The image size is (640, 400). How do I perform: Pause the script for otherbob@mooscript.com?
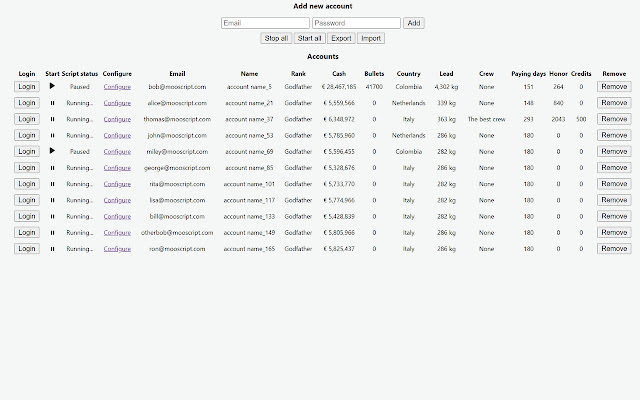click(x=52, y=233)
